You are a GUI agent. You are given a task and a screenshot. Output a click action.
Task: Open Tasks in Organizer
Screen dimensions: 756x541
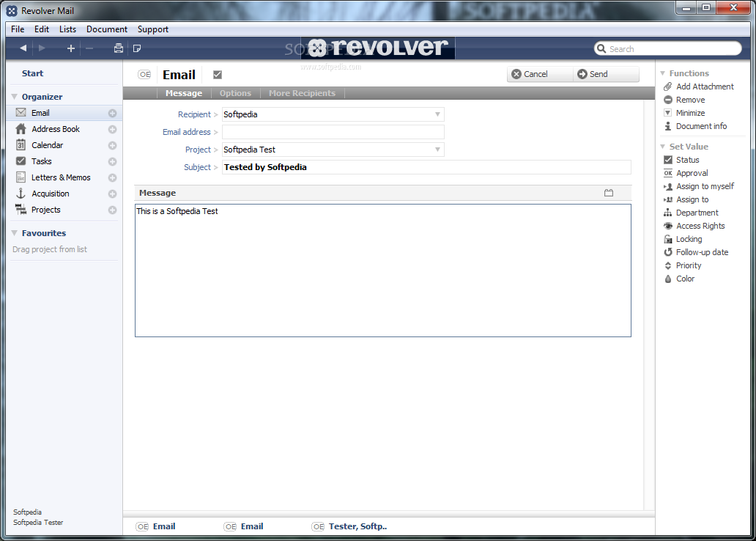click(42, 161)
